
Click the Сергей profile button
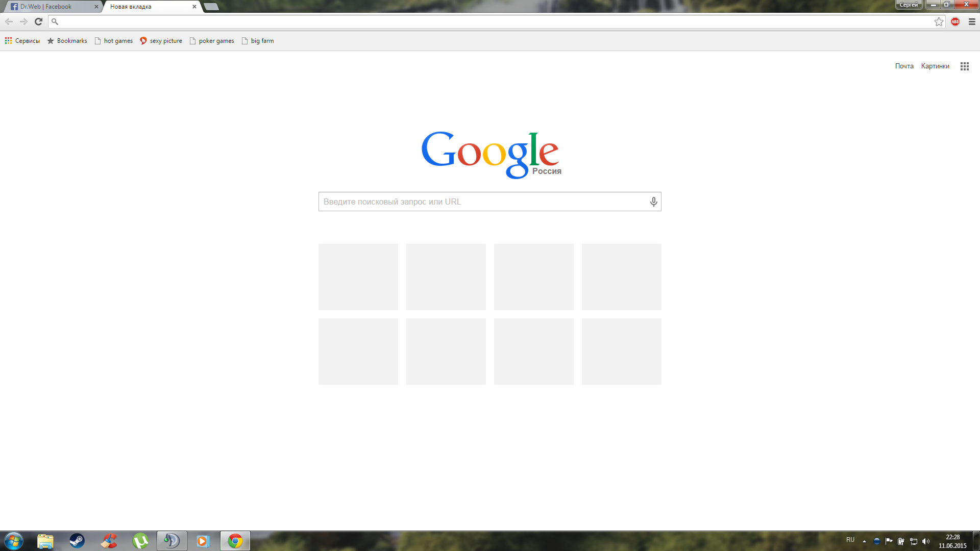909,5
